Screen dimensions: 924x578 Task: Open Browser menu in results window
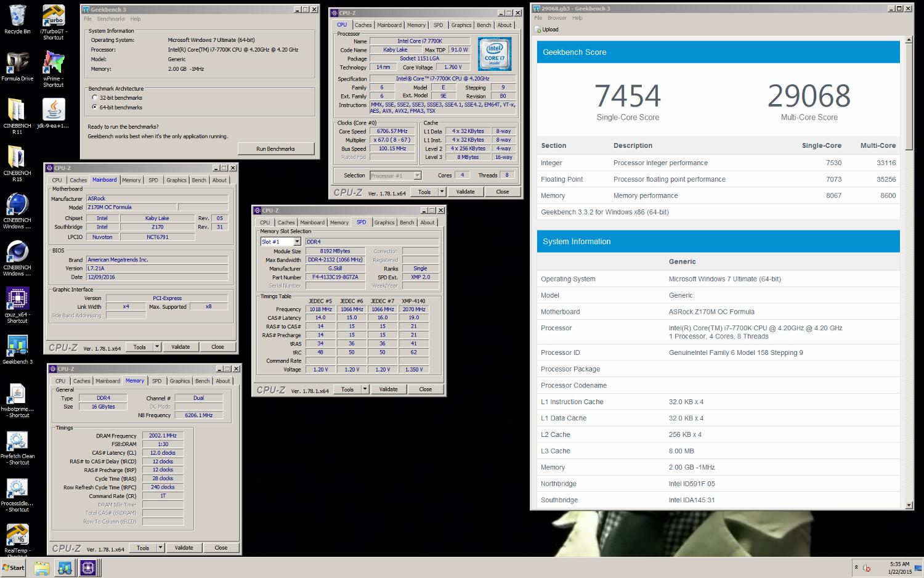coord(557,18)
